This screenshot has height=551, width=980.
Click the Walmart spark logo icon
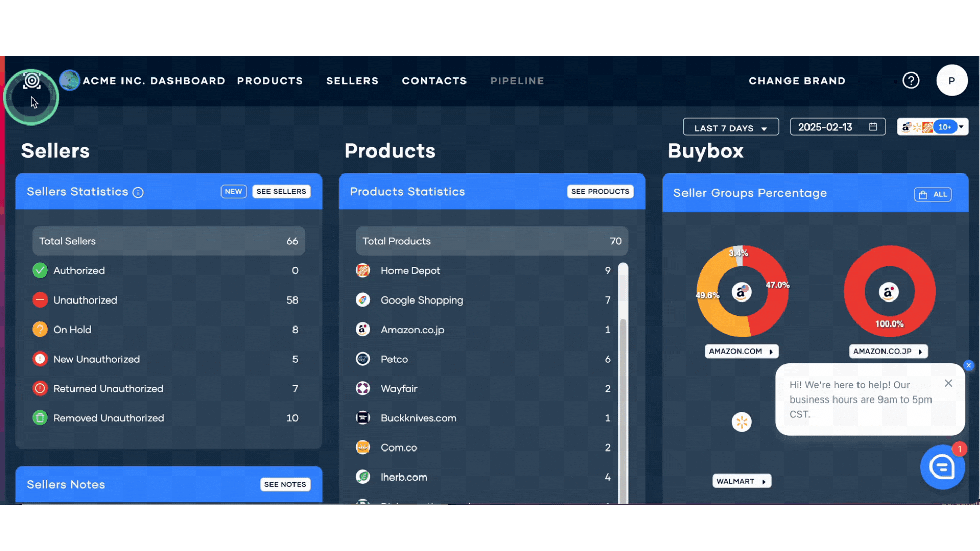[742, 422]
